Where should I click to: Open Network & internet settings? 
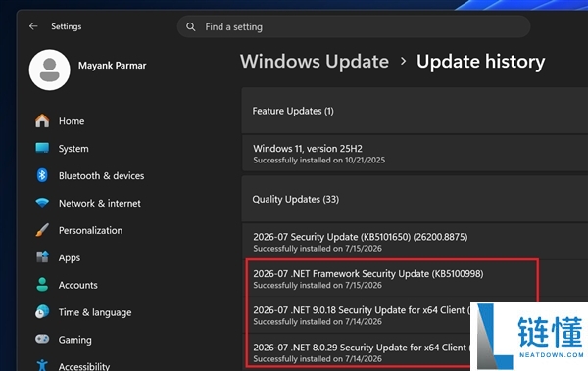point(100,203)
